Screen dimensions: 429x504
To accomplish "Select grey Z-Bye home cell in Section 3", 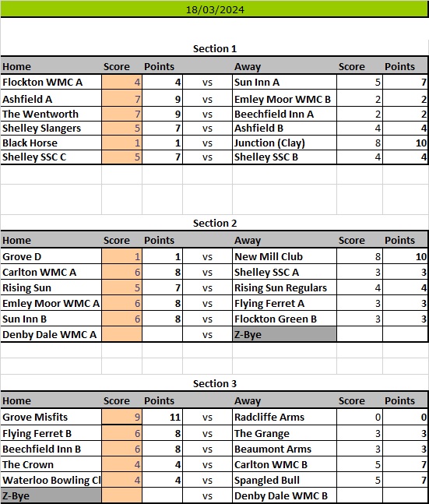I will pyautogui.click(x=51, y=495).
